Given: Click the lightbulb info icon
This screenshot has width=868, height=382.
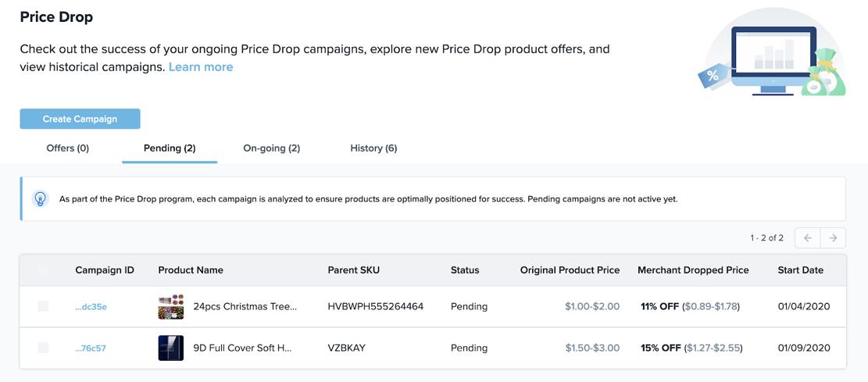Looking at the screenshot, I should coord(40,198).
